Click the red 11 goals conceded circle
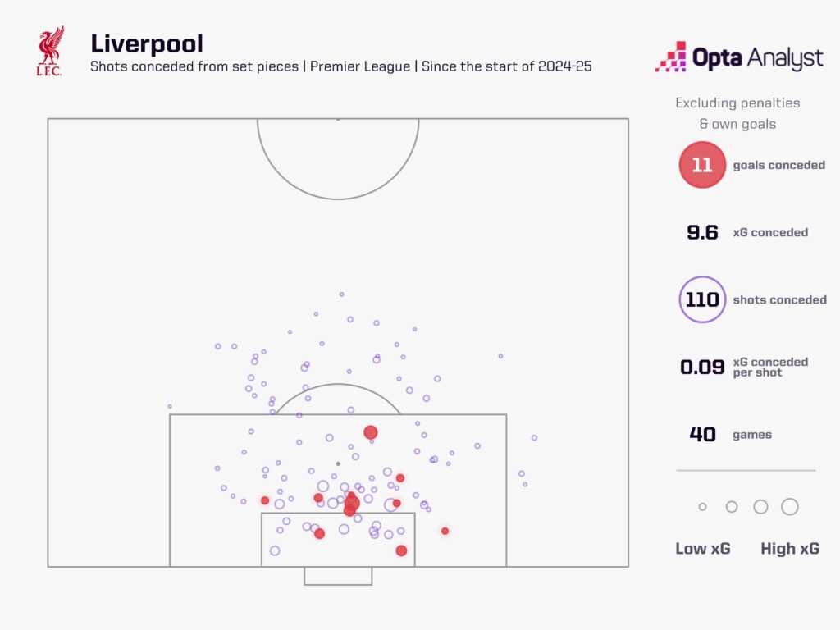Image resolution: width=840 pixels, height=630 pixels. tap(702, 165)
